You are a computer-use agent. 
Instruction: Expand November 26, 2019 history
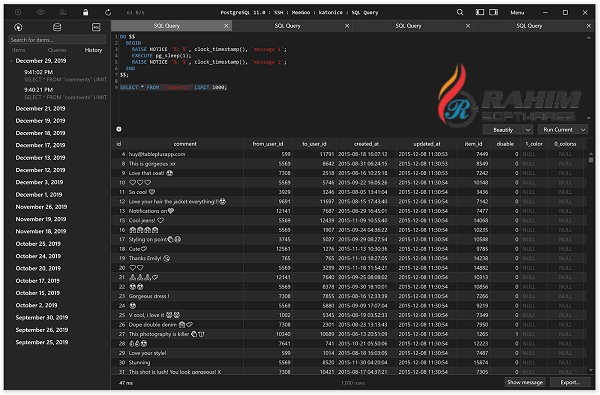[41, 207]
